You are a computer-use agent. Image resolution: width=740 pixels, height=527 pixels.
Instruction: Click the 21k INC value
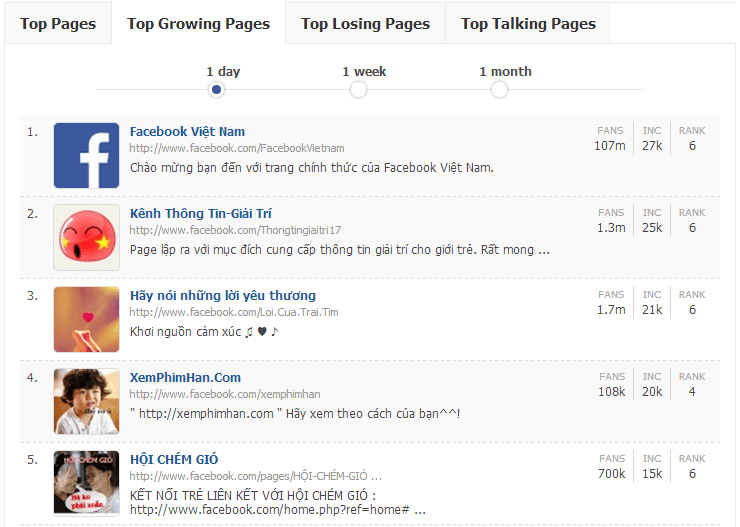(652, 310)
